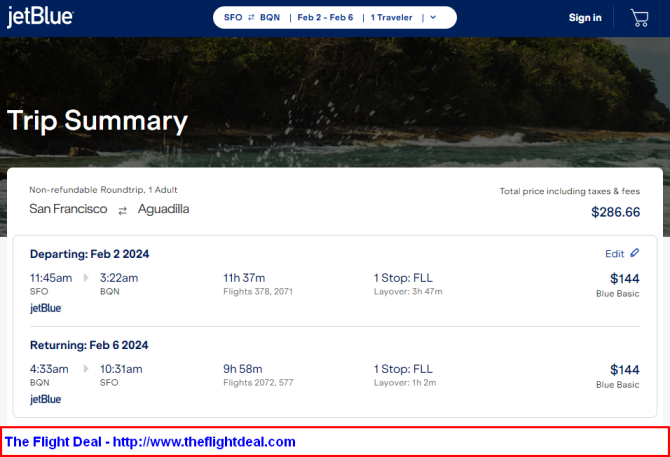Screen dimensions: 670x457
Task: Click departure time 11:45am
Action: [51, 278]
